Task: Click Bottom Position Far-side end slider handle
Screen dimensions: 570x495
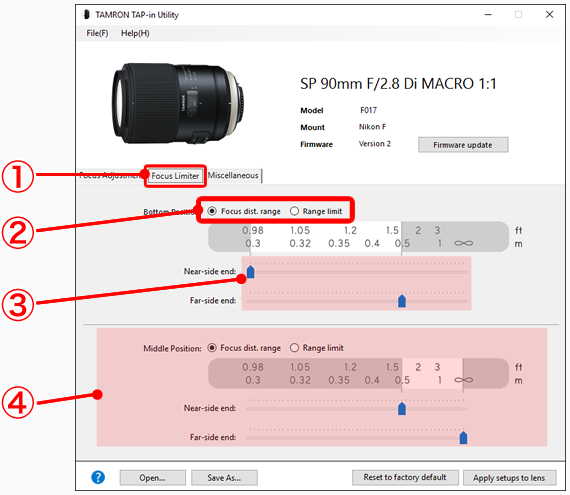Action: point(402,301)
